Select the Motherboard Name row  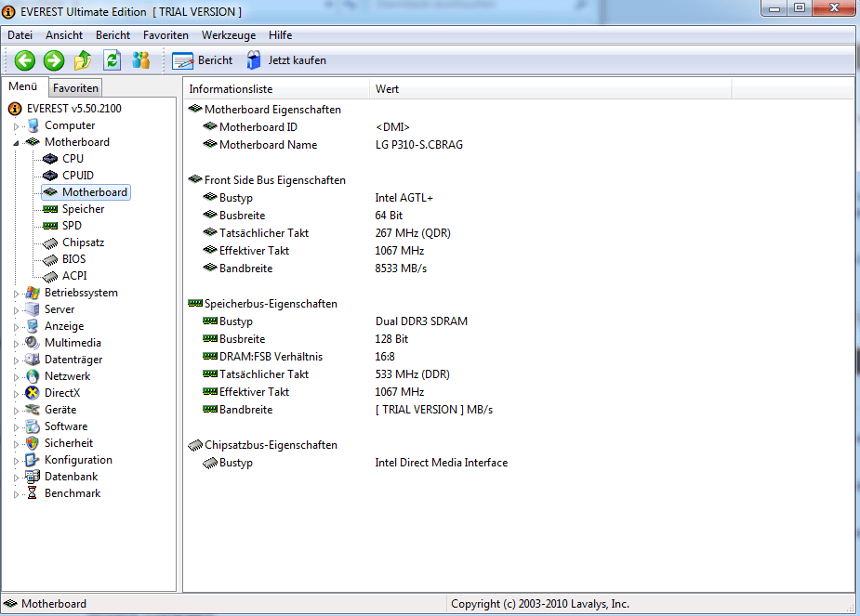pyautogui.click(x=268, y=145)
